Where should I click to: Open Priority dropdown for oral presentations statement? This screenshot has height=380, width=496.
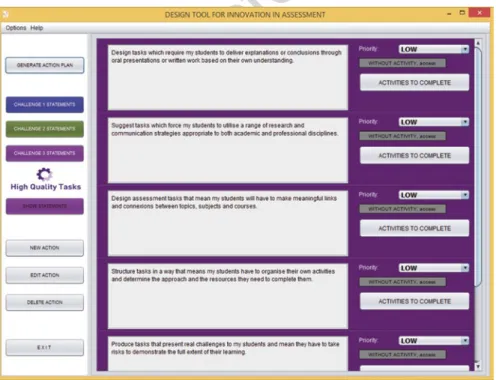point(434,49)
